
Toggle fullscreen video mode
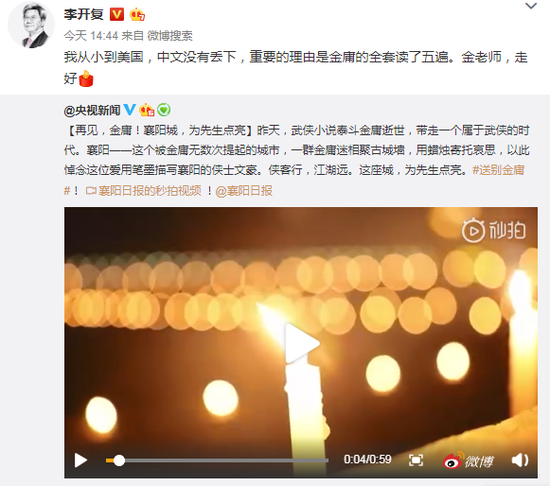(x=416, y=460)
